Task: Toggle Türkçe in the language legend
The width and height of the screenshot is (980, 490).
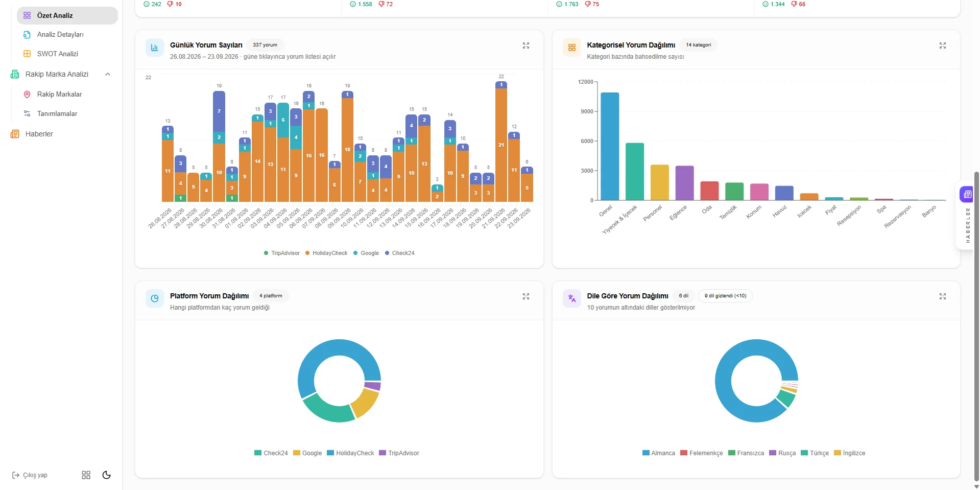Action: tap(815, 453)
